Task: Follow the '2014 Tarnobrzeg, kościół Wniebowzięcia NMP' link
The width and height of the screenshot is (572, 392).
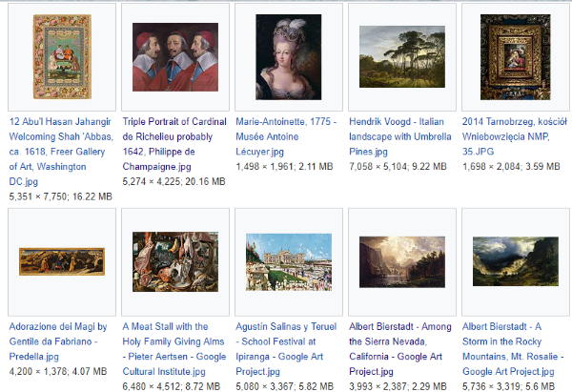Action: [x=515, y=136]
